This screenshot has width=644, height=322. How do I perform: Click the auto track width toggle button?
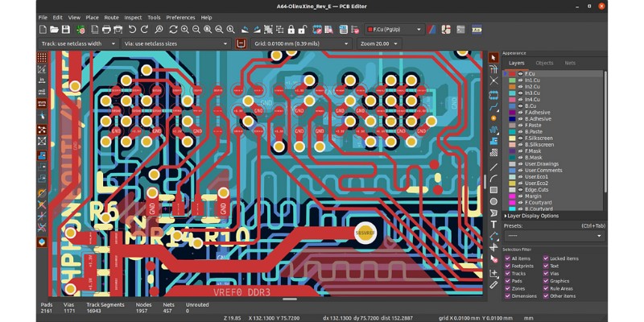coord(241,43)
